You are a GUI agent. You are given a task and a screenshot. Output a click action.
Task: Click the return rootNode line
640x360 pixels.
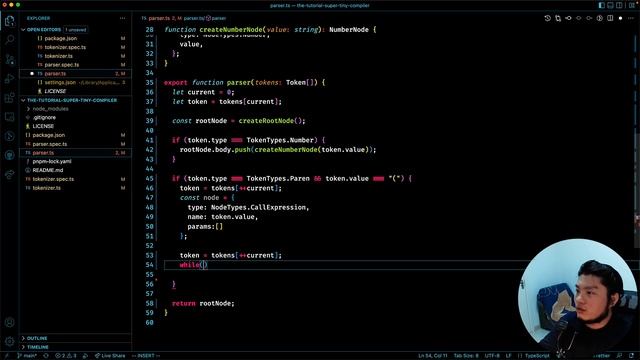[203, 303]
